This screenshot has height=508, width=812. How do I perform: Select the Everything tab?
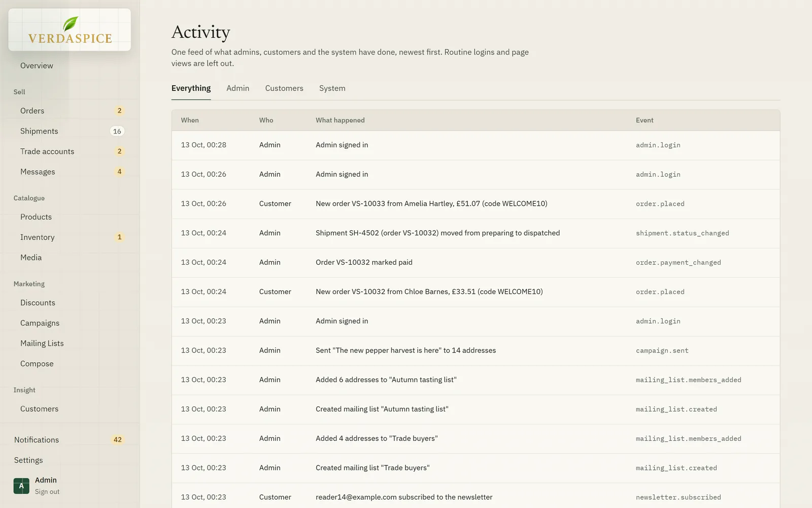click(191, 88)
